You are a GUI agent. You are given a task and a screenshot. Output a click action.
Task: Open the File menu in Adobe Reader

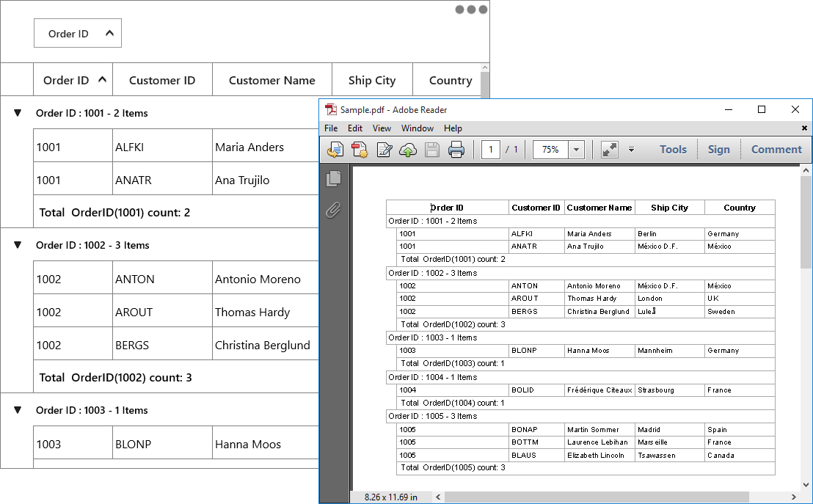[331, 128]
